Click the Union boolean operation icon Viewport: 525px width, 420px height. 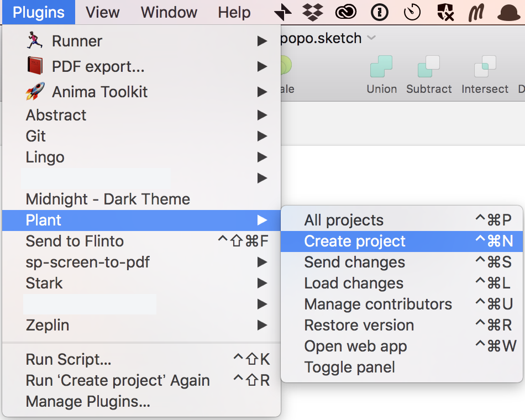point(381,66)
